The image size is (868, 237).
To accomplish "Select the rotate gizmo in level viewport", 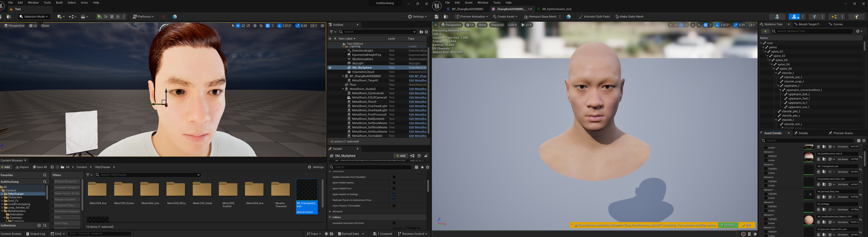I will (x=243, y=26).
